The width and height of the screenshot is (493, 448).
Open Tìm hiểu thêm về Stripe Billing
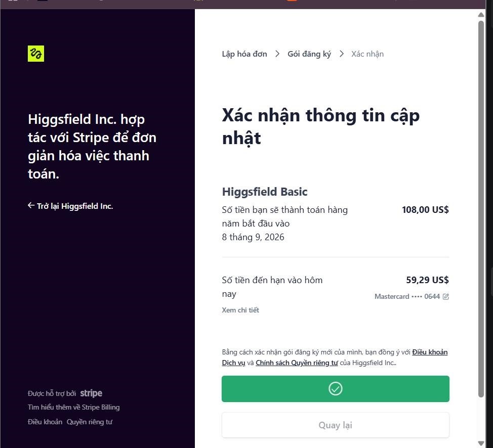tap(73, 407)
